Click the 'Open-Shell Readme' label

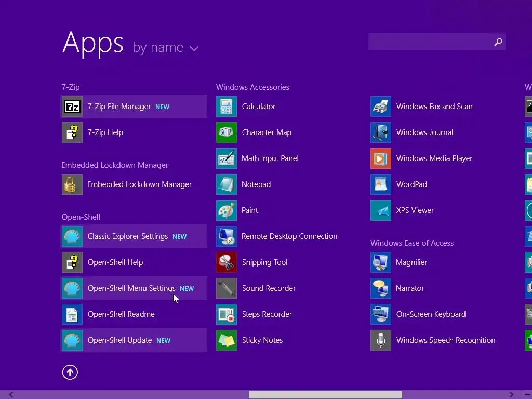121,314
